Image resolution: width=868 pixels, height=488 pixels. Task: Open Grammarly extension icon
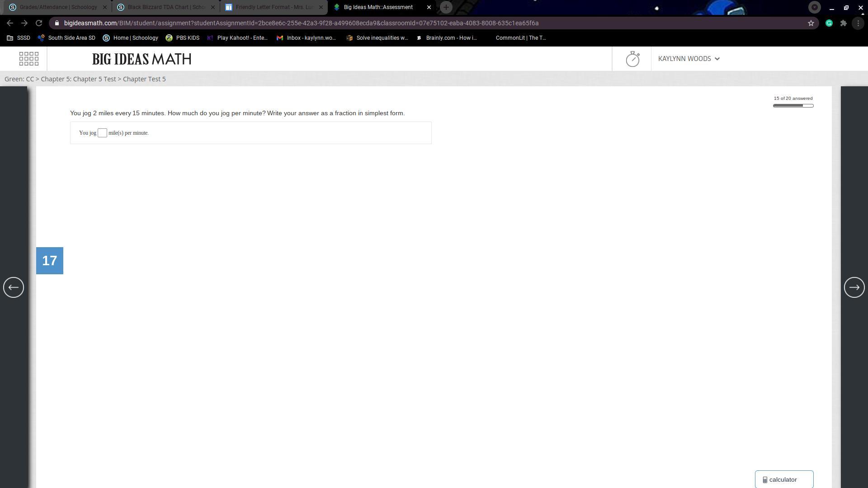click(829, 23)
